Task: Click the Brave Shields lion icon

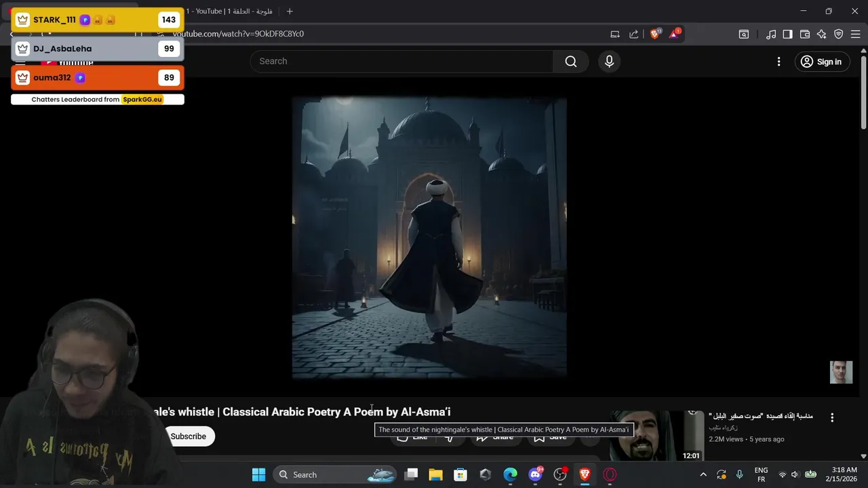Action: 655,33
